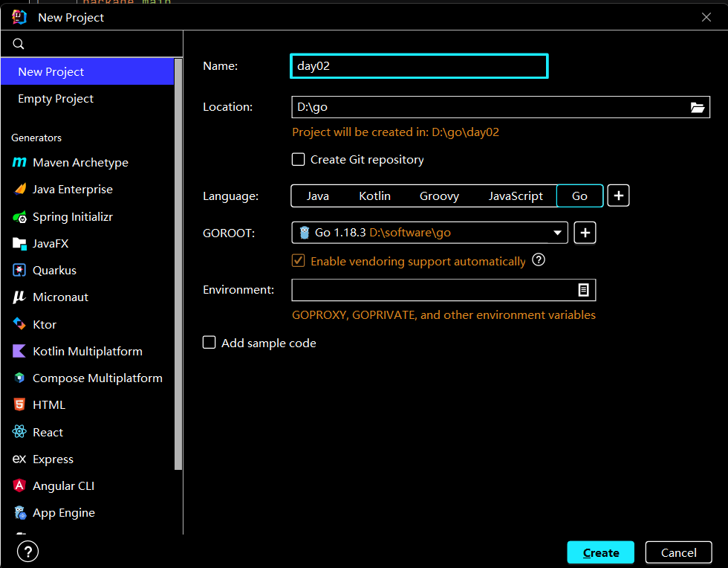Image resolution: width=728 pixels, height=568 pixels.
Task: Select Java as the language
Action: (x=318, y=196)
